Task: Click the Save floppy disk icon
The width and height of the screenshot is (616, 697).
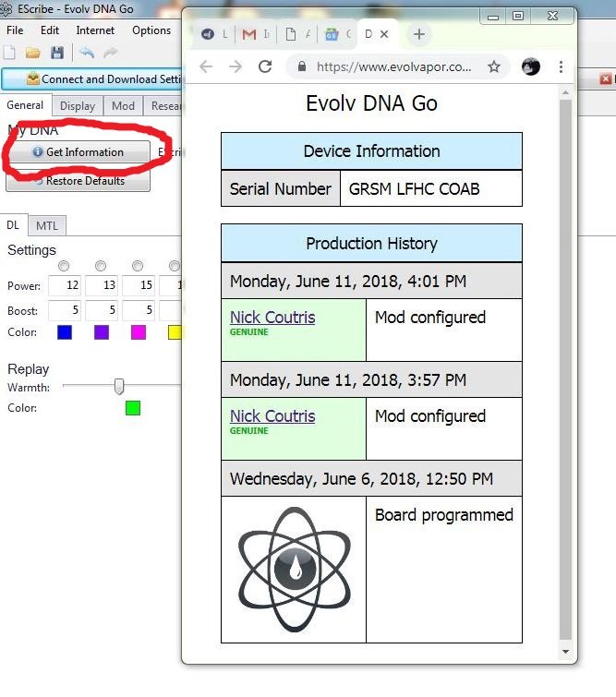Action: point(57,54)
